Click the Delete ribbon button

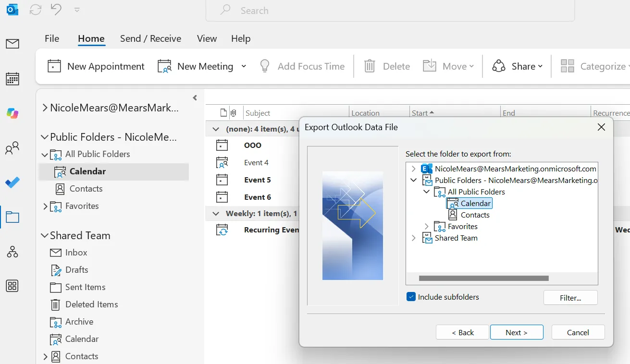pos(387,66)
